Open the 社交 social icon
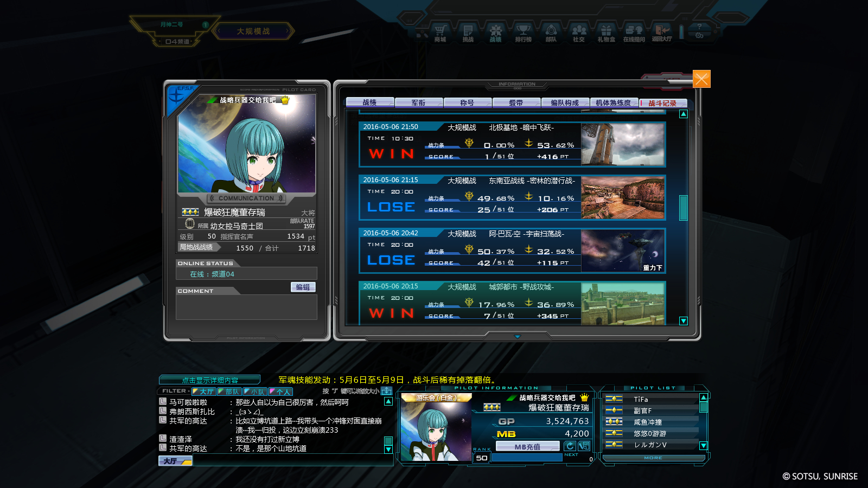Image resolution: width=868 pixels, height=488 pixels. 579,33
